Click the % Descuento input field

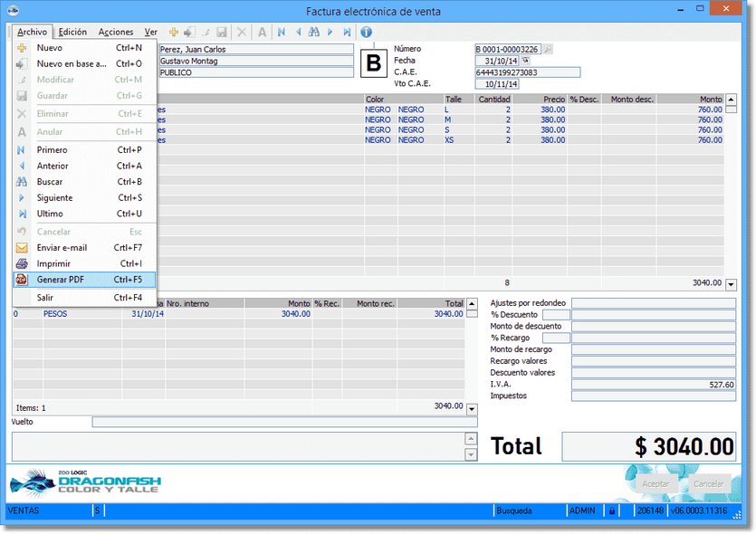tap(556, 315)
